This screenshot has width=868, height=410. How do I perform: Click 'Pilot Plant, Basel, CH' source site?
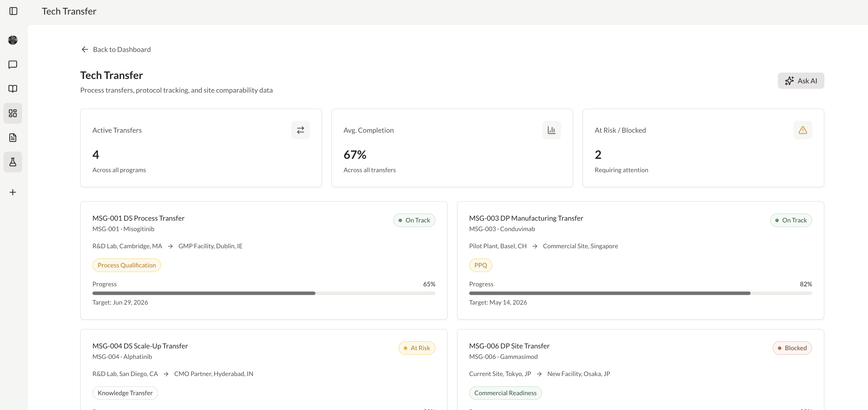click(498, 246)
